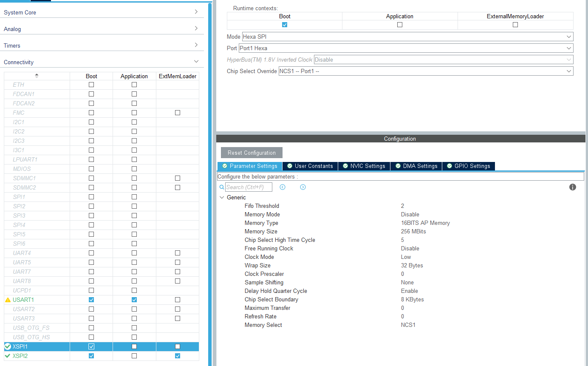This screenshot has width=588, height=366.
Task: Open the DMA Settings tab
Action: [416, 166]
